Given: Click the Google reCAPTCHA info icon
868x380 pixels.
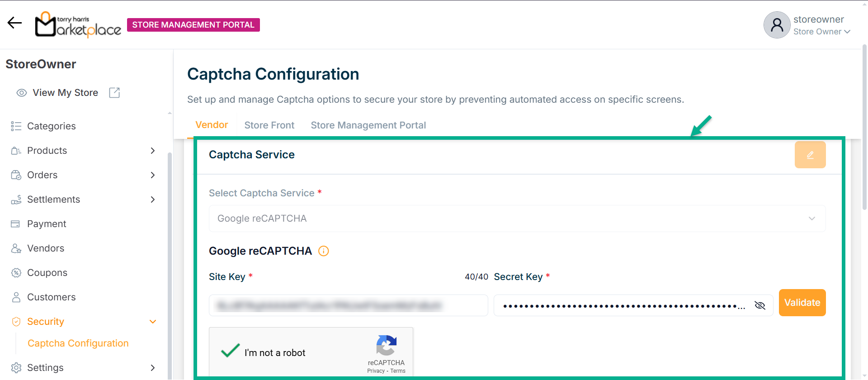Looking at the screenshot, I should (323, 251).
